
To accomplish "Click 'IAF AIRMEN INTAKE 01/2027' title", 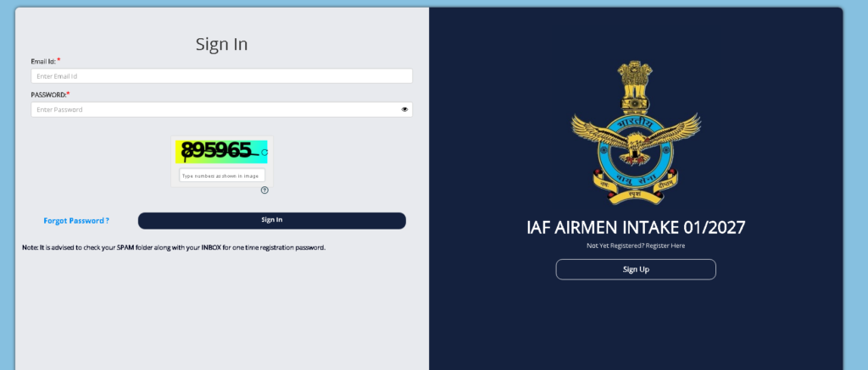I will coord(636,227).
